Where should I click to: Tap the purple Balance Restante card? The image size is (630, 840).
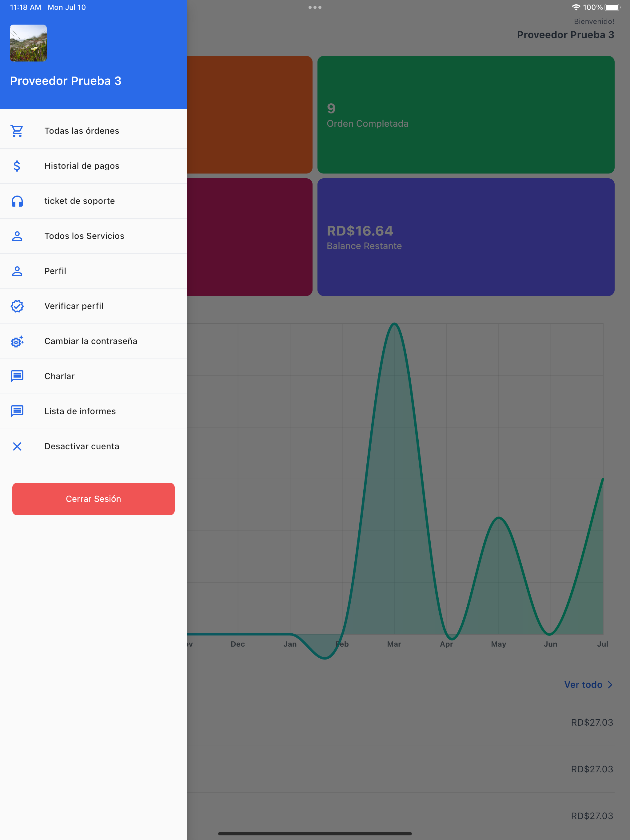point(466,237)
